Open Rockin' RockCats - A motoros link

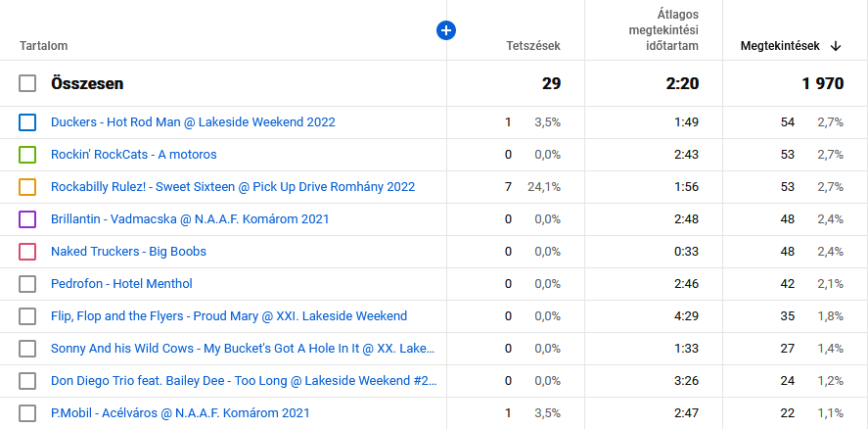134,155
